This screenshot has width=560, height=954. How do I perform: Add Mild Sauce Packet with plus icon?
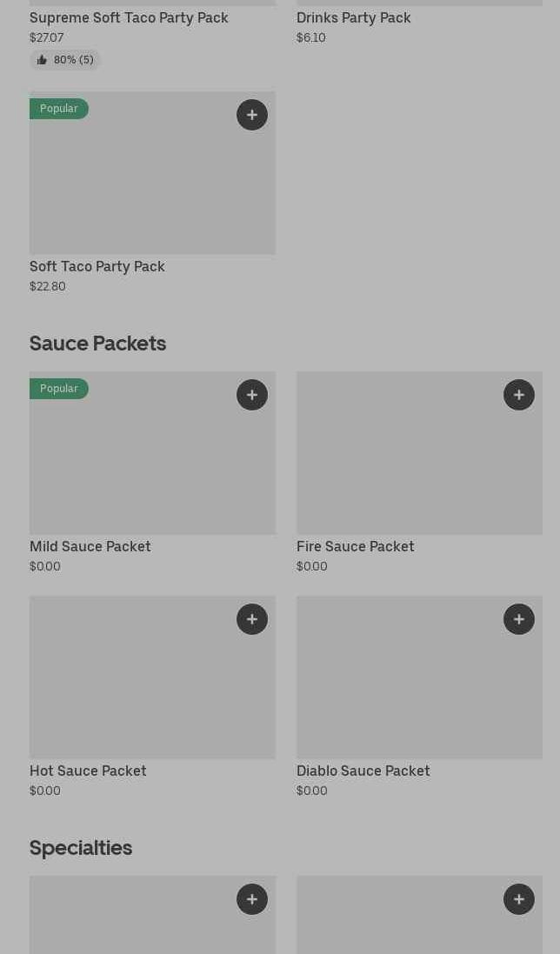252,395
